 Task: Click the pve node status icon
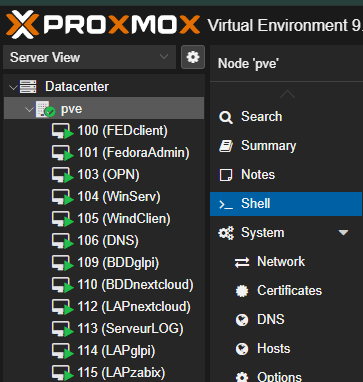point(46,109)
